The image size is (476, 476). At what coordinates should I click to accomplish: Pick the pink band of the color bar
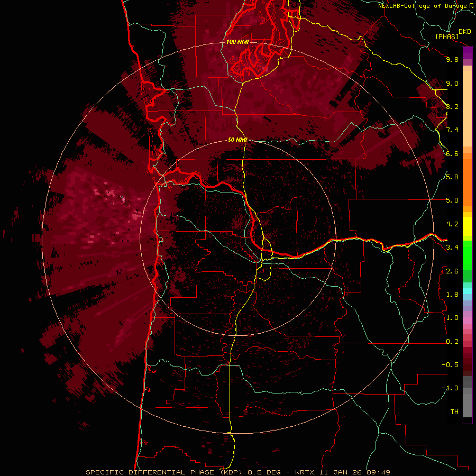click(467, 321)
